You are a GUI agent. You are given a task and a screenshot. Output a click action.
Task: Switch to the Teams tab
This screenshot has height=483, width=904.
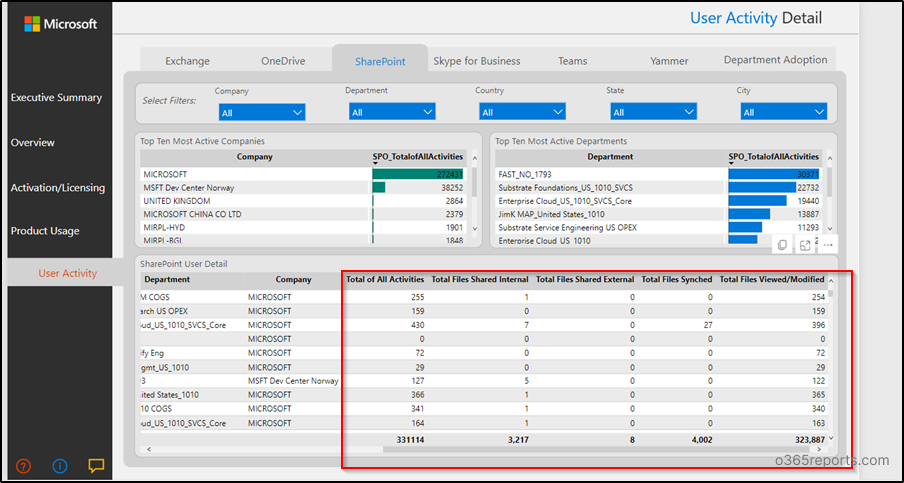point(572,61)
